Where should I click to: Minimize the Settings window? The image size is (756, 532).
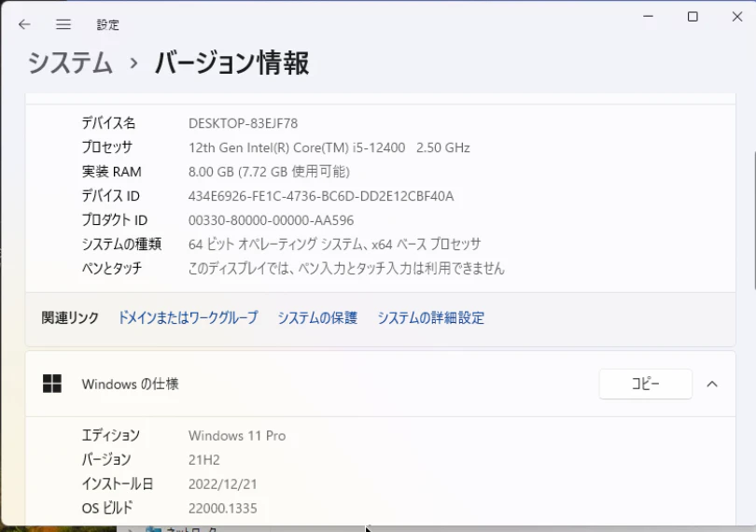point(648,17)
